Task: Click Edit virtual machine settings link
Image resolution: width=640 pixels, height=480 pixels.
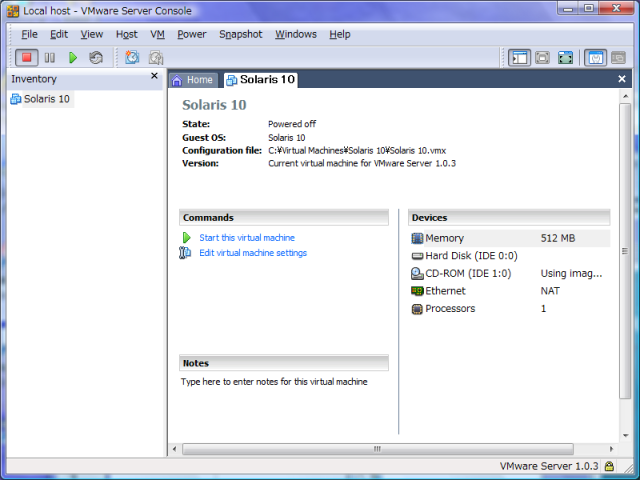Action: (252, 253)
